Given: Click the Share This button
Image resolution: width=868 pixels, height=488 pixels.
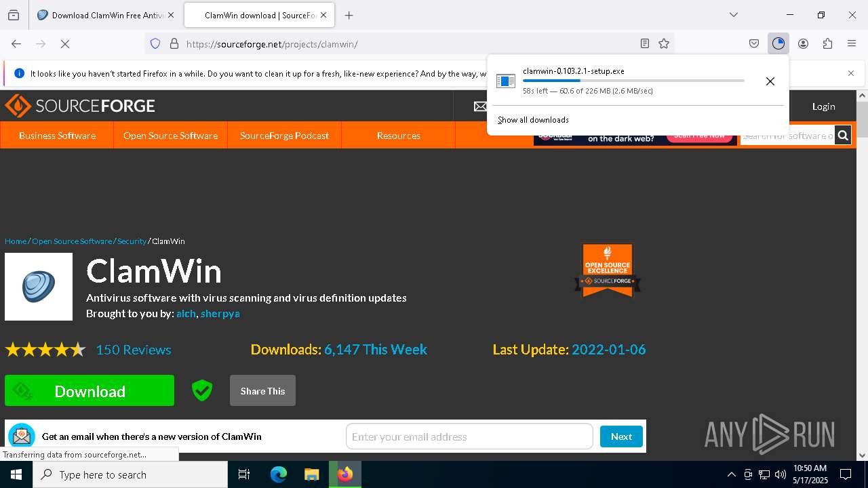Looking at the screenshot, I should click(x=262, y=390).
